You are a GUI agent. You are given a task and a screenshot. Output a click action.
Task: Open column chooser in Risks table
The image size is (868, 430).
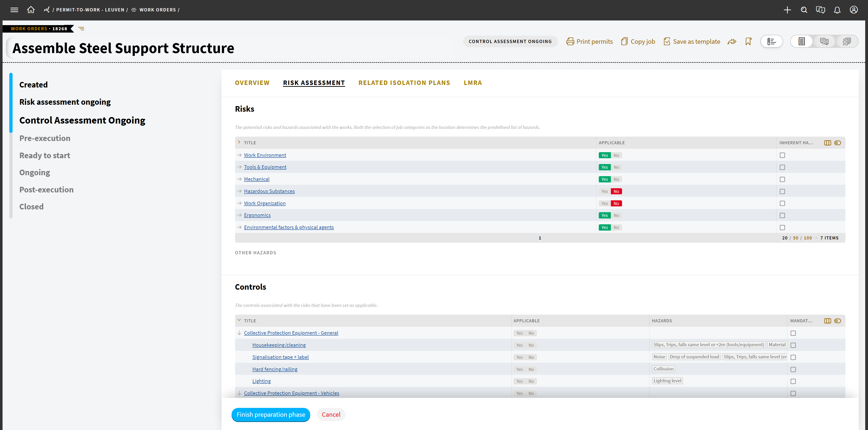pyautogui.click(x=828, y=143)
